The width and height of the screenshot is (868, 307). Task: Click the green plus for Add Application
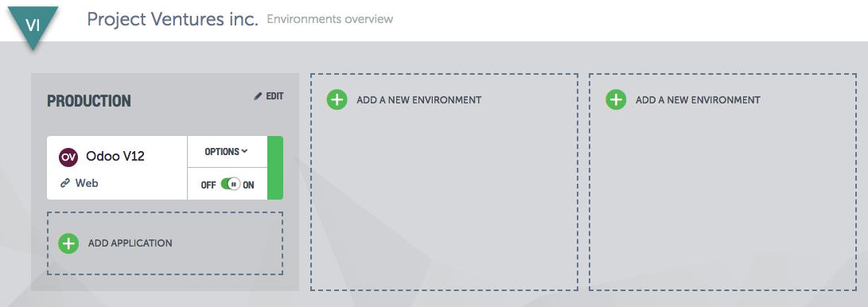[68, 243]
